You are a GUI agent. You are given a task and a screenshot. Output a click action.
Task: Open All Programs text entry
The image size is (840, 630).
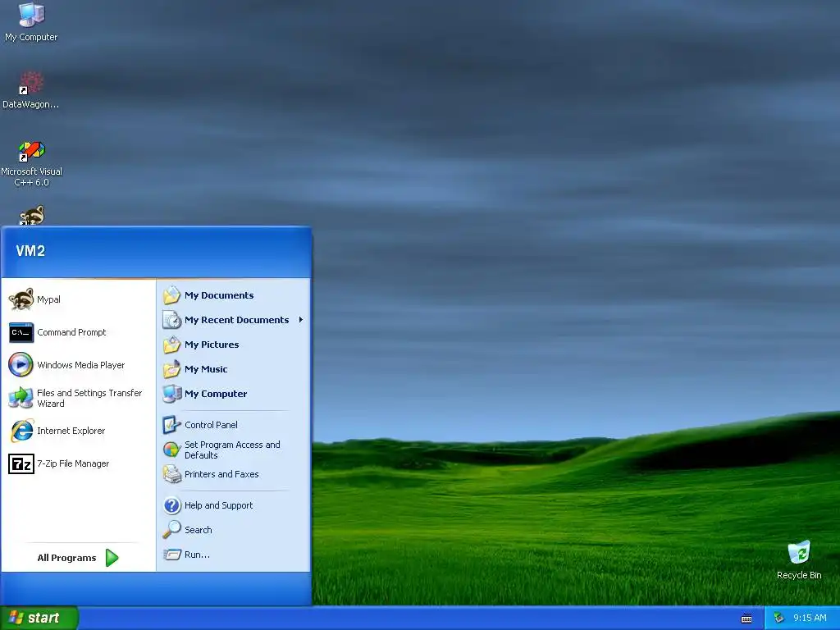tap(66, 558)
